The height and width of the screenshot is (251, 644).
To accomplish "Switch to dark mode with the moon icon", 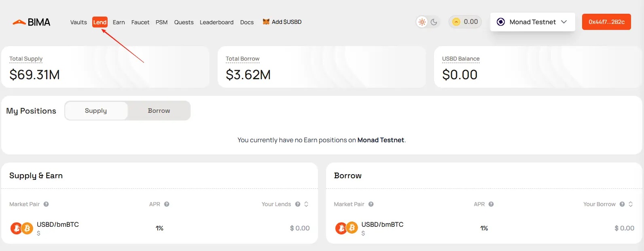I will pos(434,22).
